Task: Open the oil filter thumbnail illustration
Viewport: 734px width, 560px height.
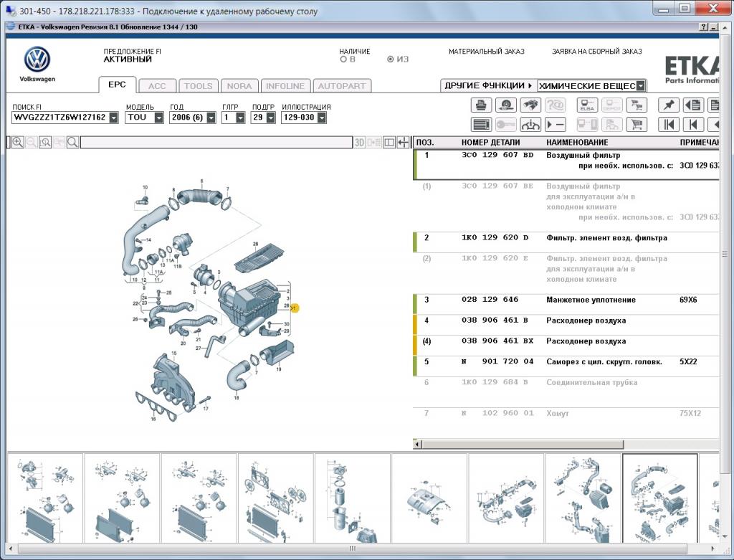Action: (353, 498)
